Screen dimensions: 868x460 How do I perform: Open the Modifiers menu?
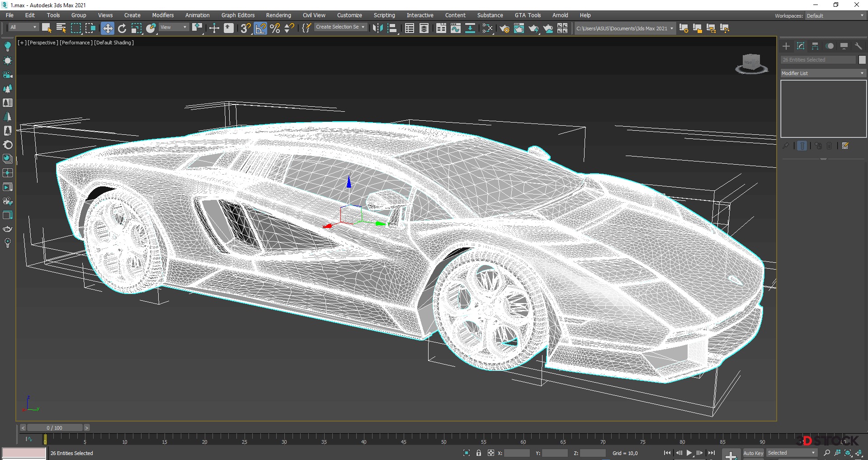click(163, 15)
